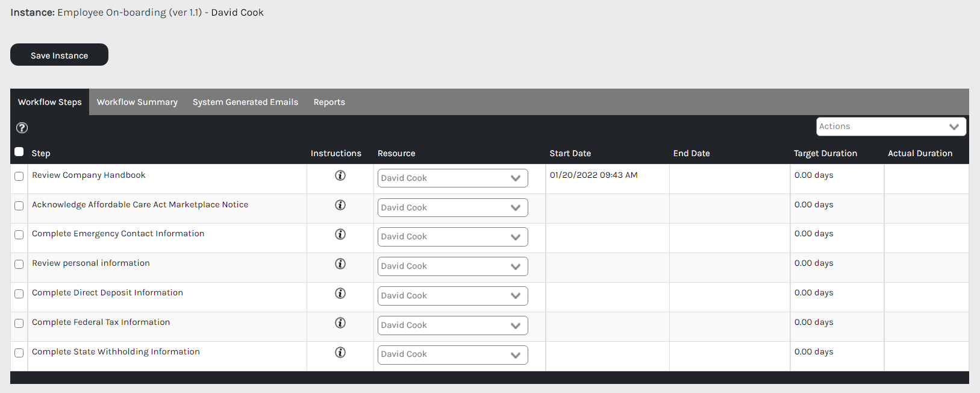Open the Reports tab

(329, 102)
